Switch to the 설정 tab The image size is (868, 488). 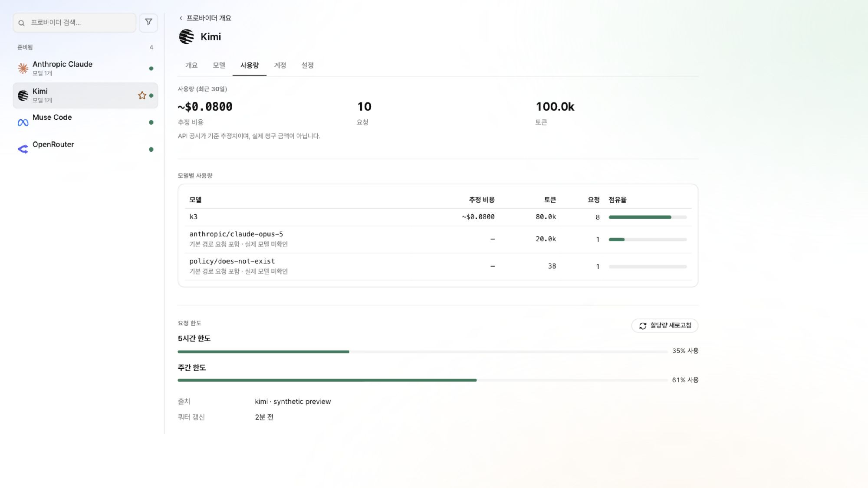(308, 65)
